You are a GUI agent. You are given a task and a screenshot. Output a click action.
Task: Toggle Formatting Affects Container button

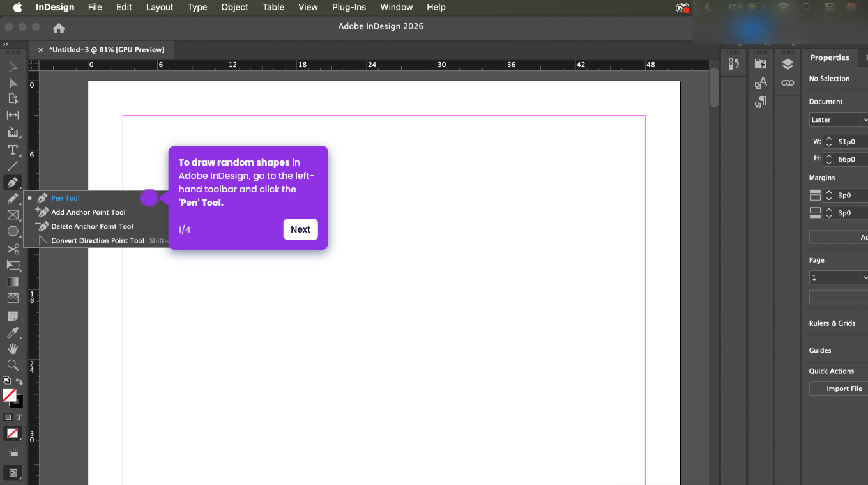(x=8, y=417)
